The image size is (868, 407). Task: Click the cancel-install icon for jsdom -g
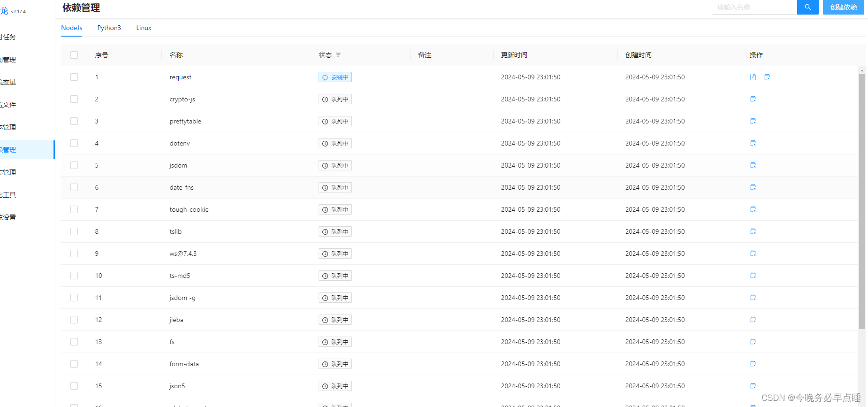pos(753,298)
